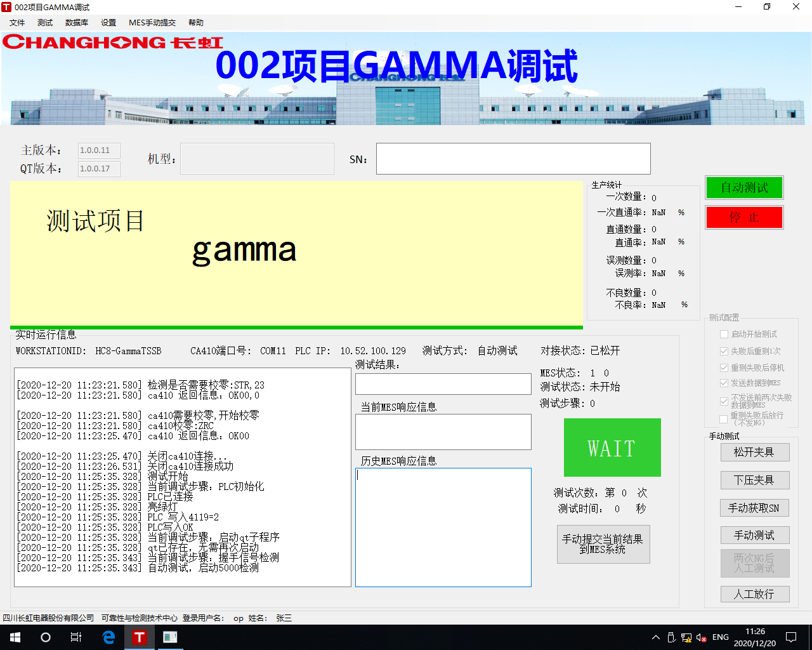The height and width of the screenshot is (650, 812).
Task: Open the 文件 menu
Action: click(x=17, y=23)
